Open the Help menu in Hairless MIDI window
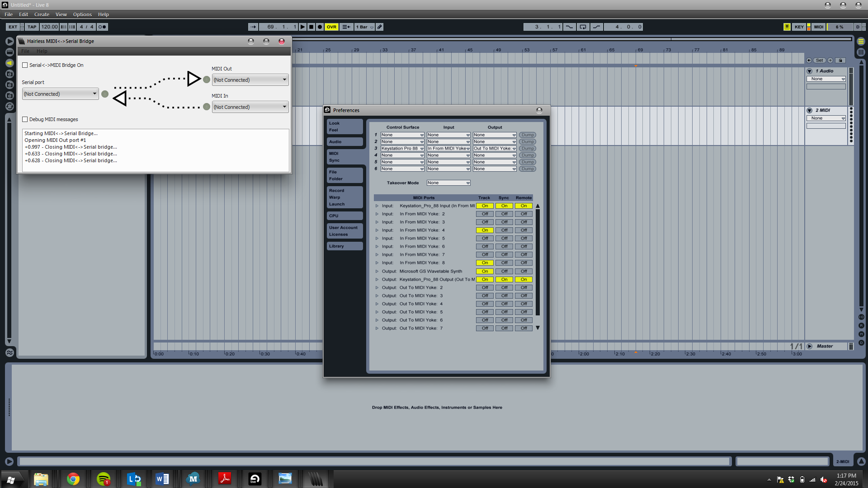Image resolution: width=868 pixels, height=488 pixels. [42, 51]
